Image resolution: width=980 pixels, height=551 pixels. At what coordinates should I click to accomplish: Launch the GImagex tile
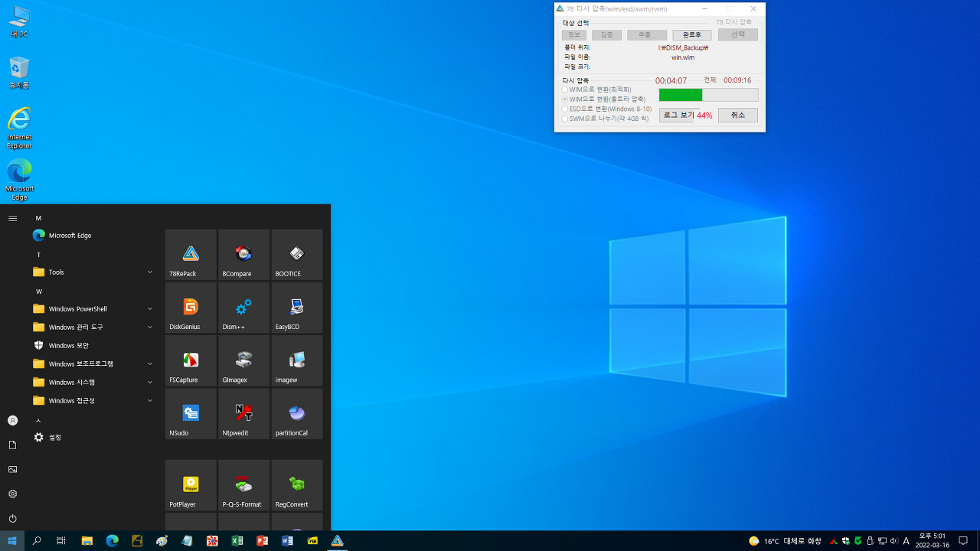[x=243, y=360]
